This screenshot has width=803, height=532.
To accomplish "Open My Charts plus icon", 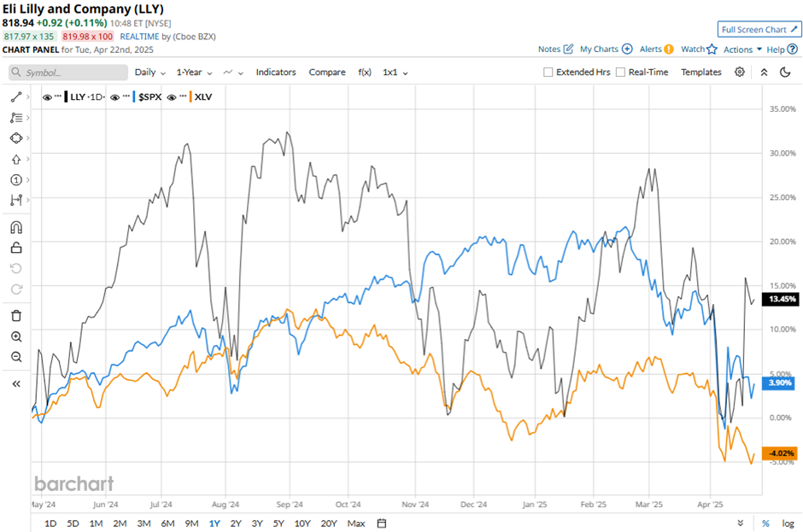I will (627, 50).
